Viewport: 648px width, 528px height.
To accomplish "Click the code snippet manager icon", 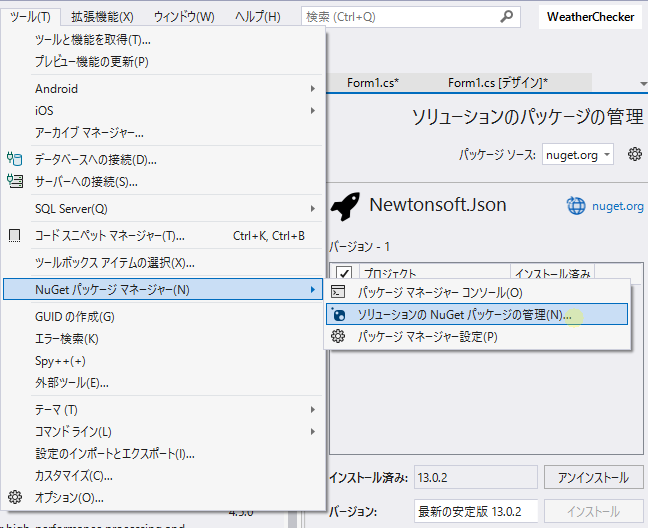I will (x=14, y=235).
